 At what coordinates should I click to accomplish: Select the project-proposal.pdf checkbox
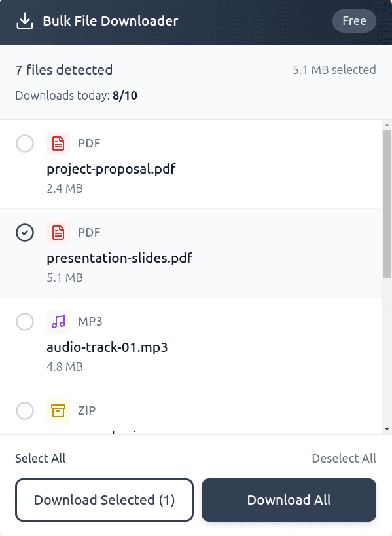point(25,144)
